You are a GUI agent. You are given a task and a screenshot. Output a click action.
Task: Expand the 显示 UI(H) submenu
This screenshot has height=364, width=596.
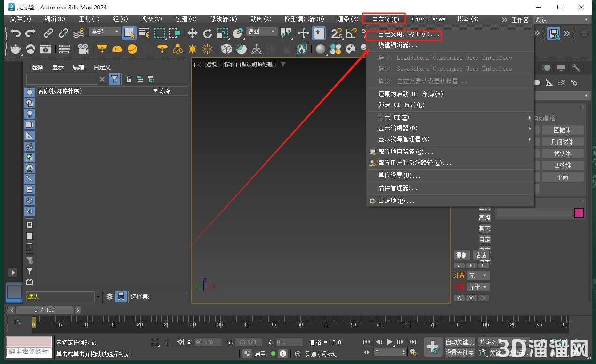point(451,117)
